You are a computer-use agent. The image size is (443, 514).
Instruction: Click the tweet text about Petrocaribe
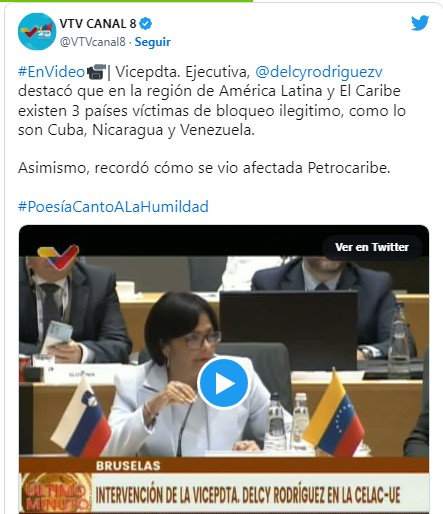(x=204, y=168)
